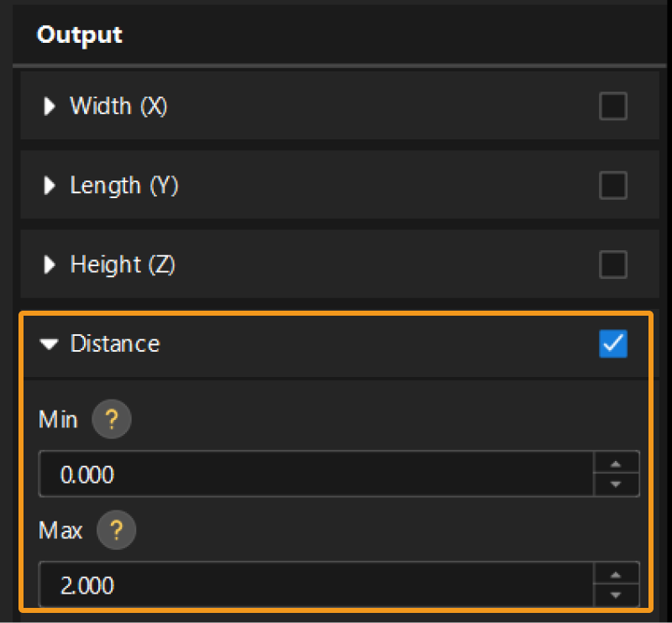Click the Distance section label

(115, 343)
